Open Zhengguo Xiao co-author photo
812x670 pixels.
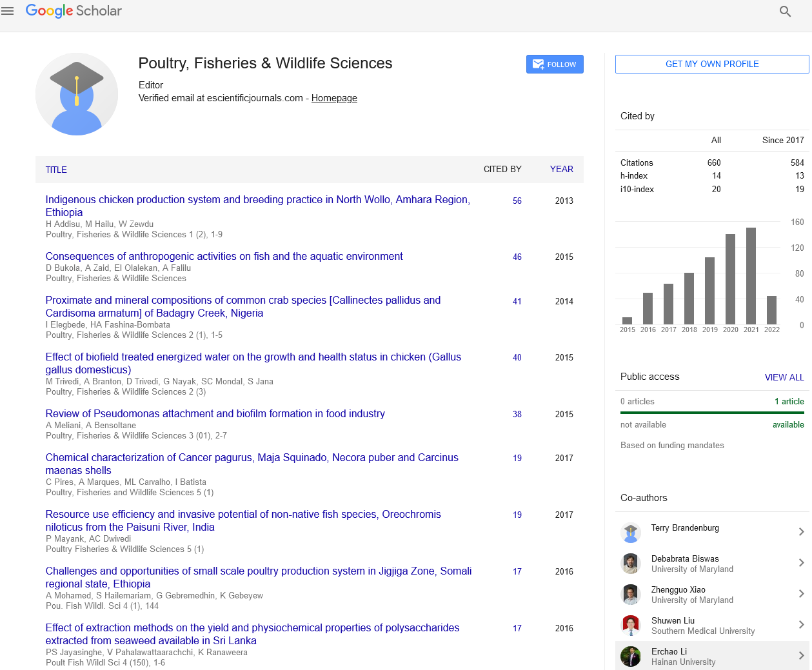[630, 595]
